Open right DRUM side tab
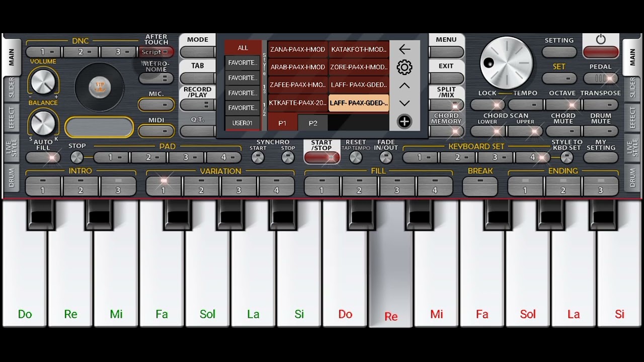Screen dimensions: 644x362 click(x=632, y=178)
